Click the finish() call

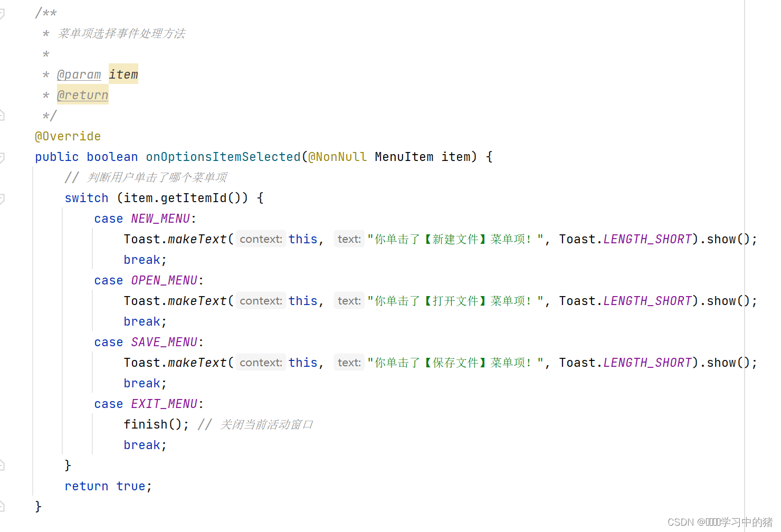coord(156,424)
